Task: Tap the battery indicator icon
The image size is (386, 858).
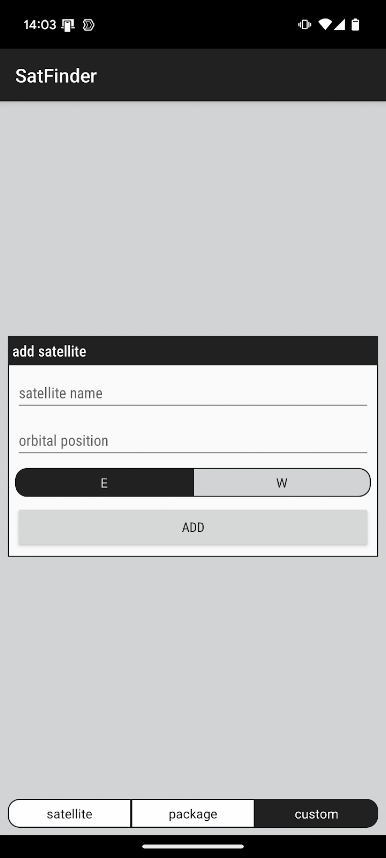Action: click(355, 25)
